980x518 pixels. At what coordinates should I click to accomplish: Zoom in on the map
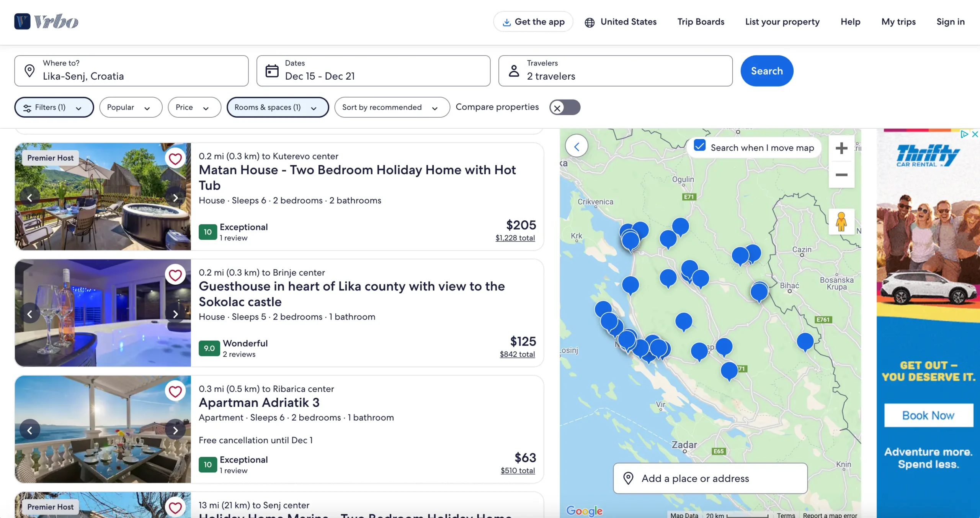click(841, 148)
